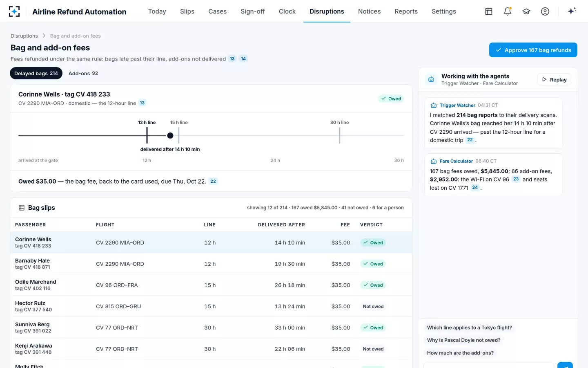The width and height of the screenshot is (588, 368).
Task: Select the Sunniva Berg bag slip row
Action: pyautogui.click(x=211, y=328)
